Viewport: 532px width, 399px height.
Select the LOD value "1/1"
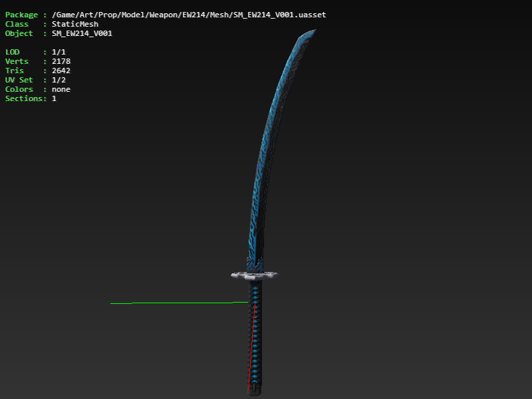59,52
